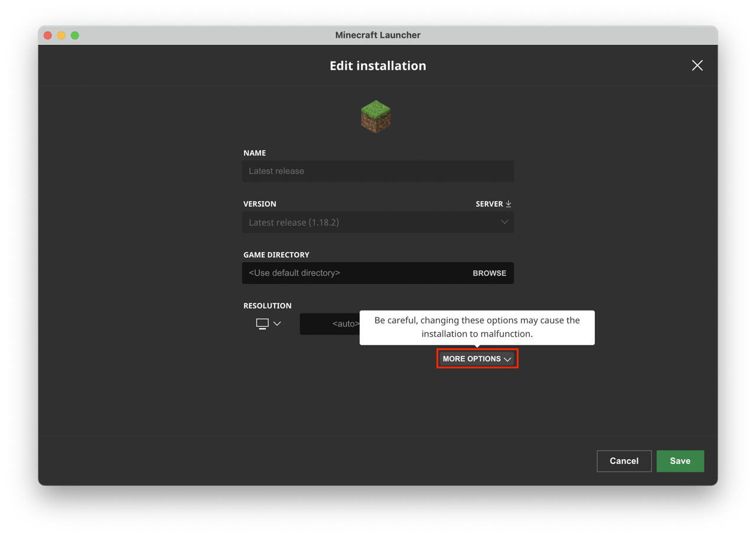Viewport: 756px width, 536px height.
Task: Expand the MORE OPTIONS section
Action: [477, 358]
